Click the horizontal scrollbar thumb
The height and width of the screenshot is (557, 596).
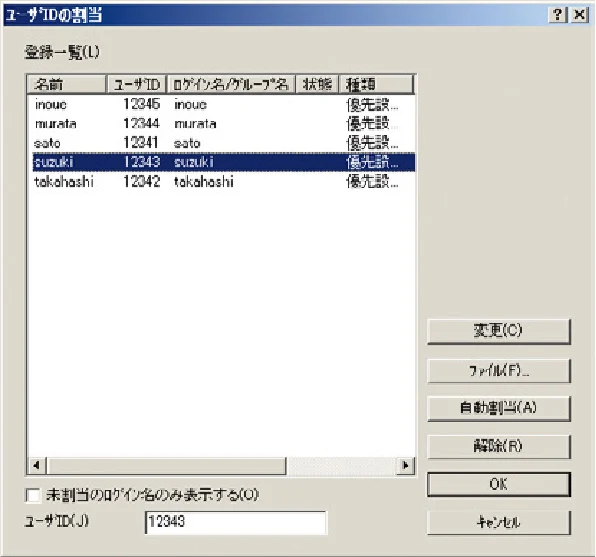coord(166,465)
